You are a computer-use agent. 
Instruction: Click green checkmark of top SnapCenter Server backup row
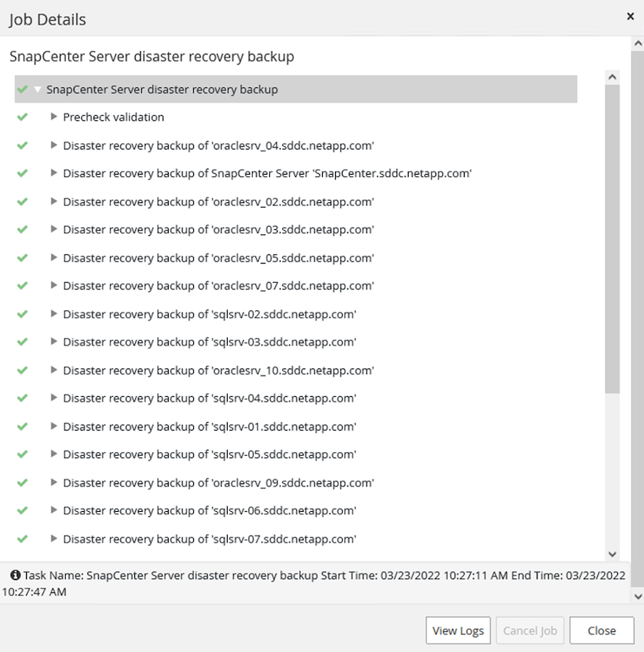(22, 90)
